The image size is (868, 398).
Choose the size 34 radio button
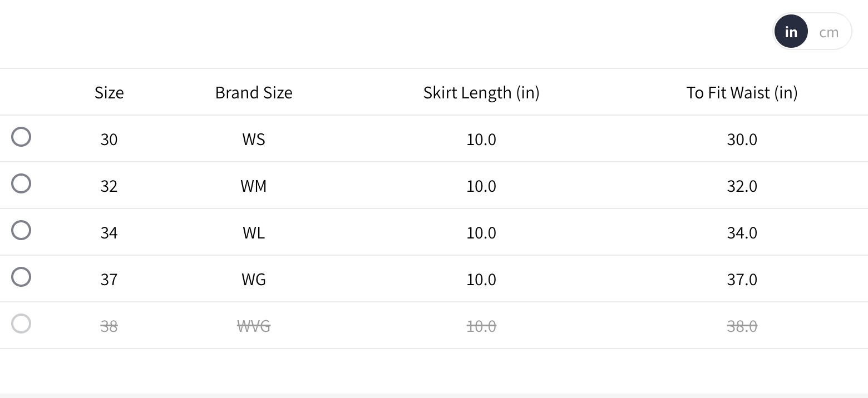click(x=21, y=230)
